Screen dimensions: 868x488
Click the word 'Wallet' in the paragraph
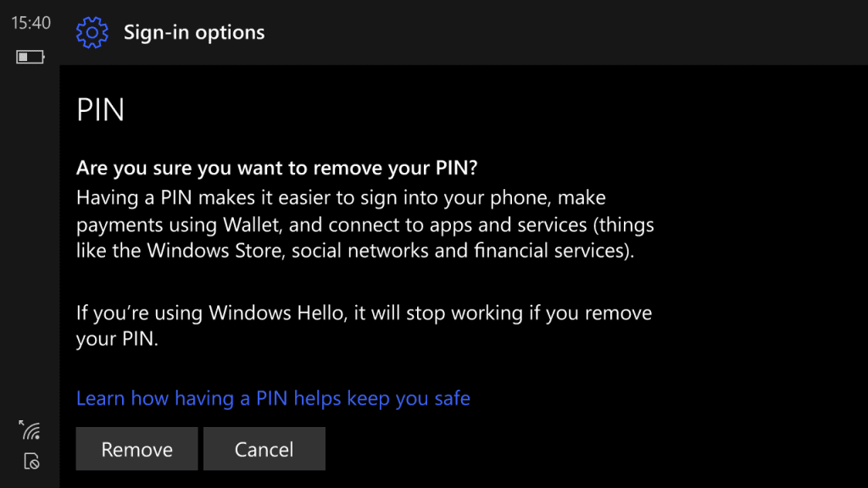coord(251,225)
